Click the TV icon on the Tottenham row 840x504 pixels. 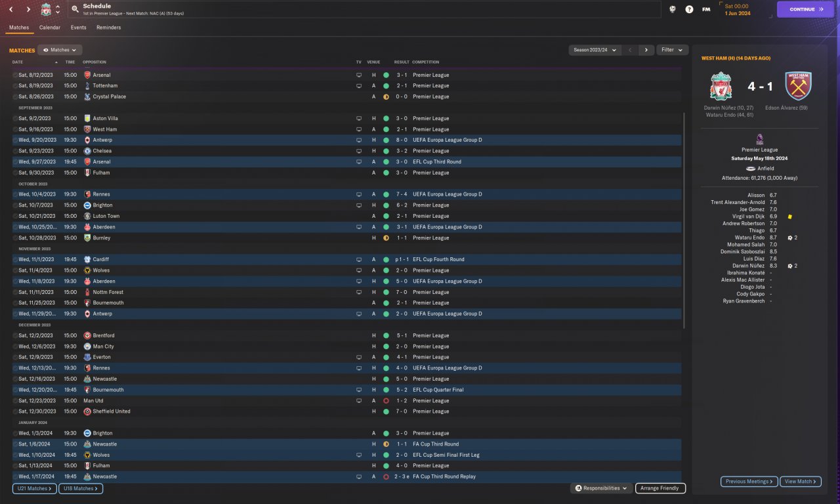(359, 86)
